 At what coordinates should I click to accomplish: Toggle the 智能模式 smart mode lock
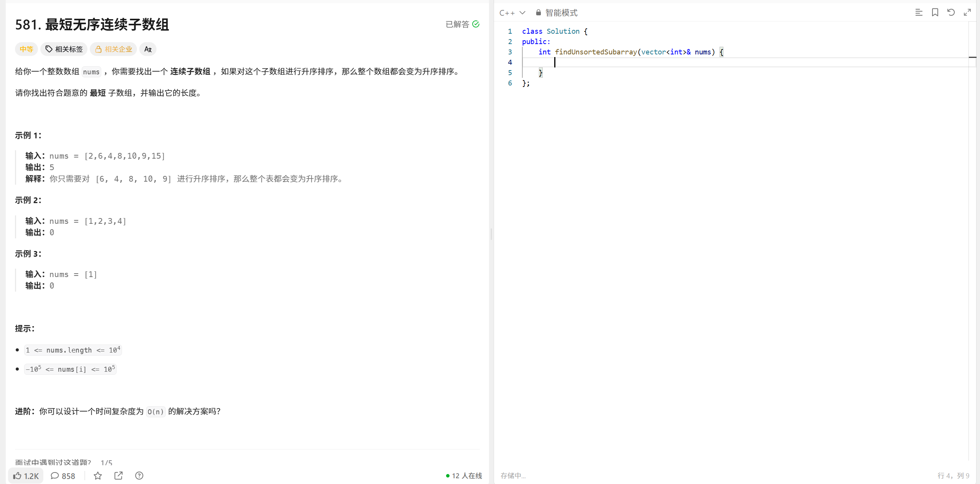557,13
